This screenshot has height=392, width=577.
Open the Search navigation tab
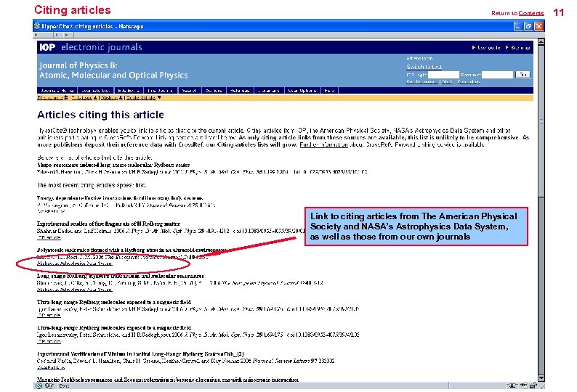tap(189, 91)
